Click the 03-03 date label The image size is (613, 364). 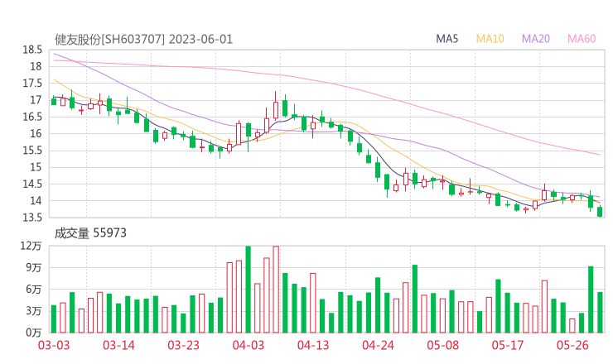[x=54, y=345]
